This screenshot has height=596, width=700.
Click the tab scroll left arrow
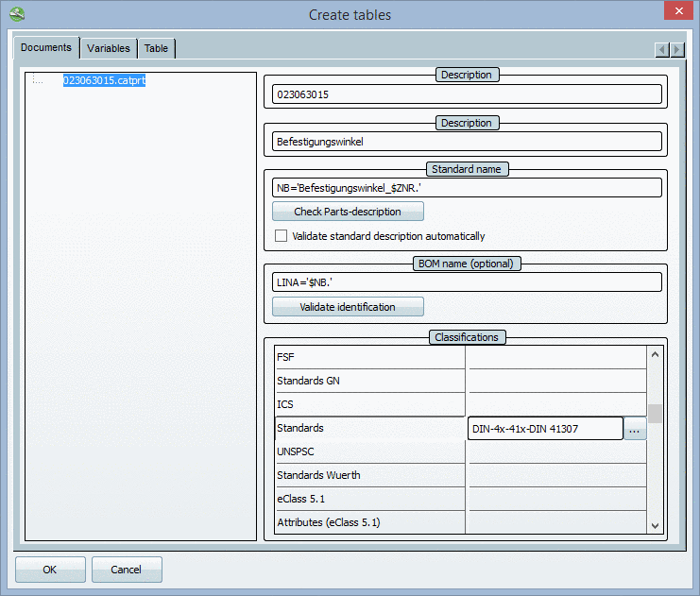[662, 49]
